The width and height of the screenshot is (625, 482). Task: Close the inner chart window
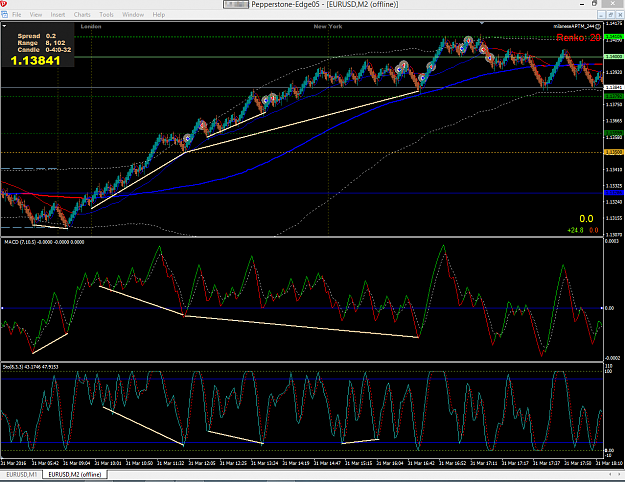[619, 15]
